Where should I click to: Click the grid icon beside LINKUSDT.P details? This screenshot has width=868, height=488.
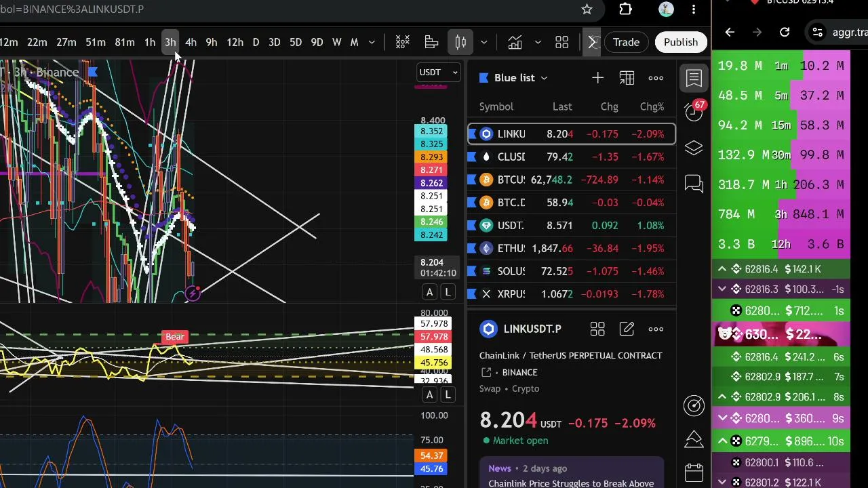pos(597,329)
